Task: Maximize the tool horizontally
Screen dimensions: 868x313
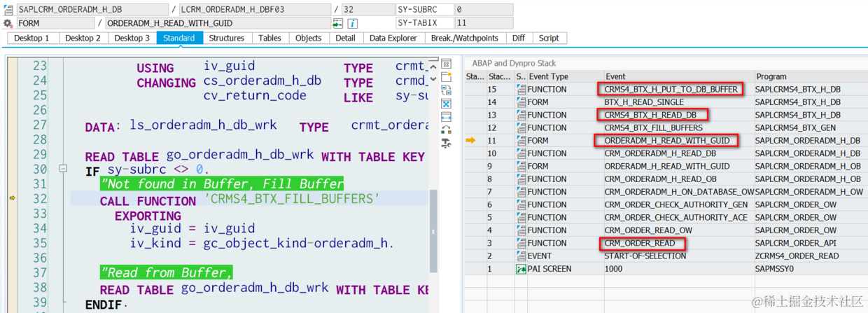Action: (x=446, y=116)
